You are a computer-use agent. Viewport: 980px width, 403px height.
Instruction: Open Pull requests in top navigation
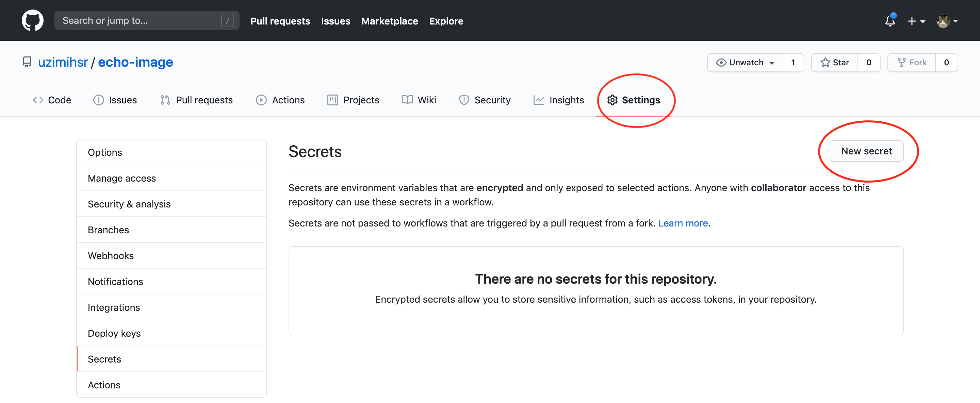point(280,21)
